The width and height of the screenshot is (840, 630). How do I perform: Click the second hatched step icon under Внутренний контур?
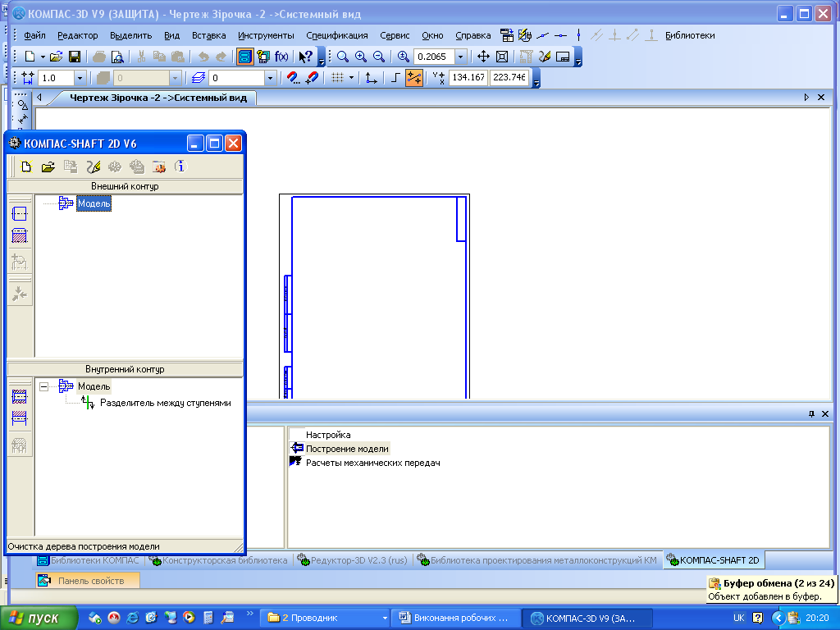pos(20,418)
